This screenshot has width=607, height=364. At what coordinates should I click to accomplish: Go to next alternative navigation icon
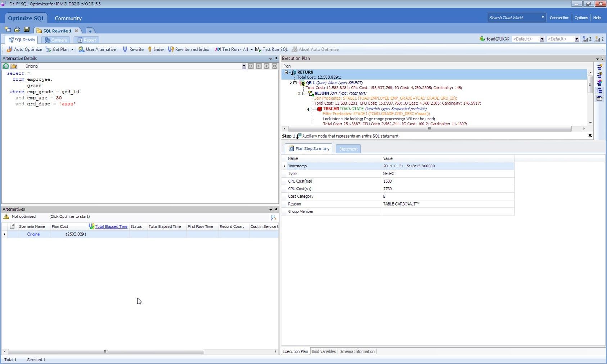(x=267, y=66)
